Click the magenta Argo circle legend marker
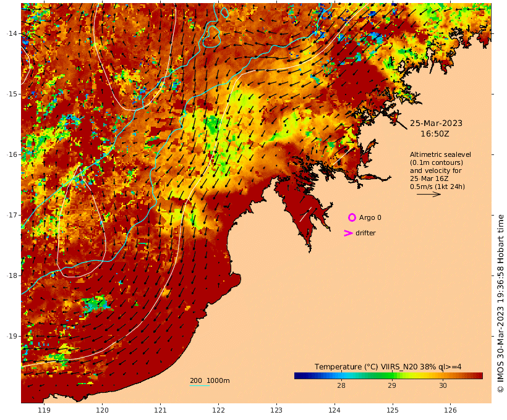 [352, 217]
